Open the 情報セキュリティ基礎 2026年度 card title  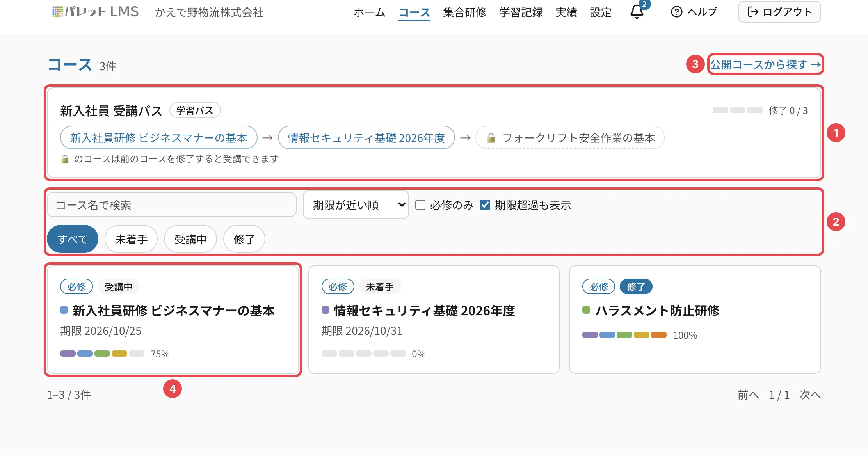click(x=425, y=311)
